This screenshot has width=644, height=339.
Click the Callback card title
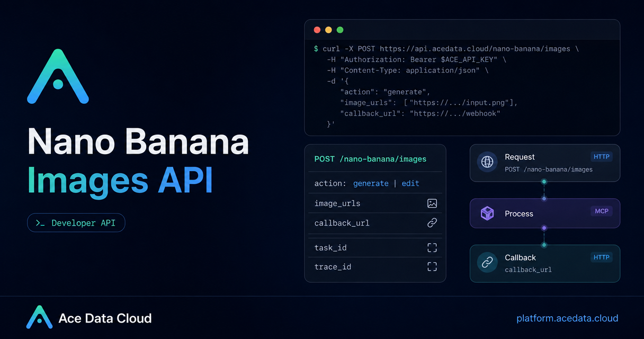[520, 257]
